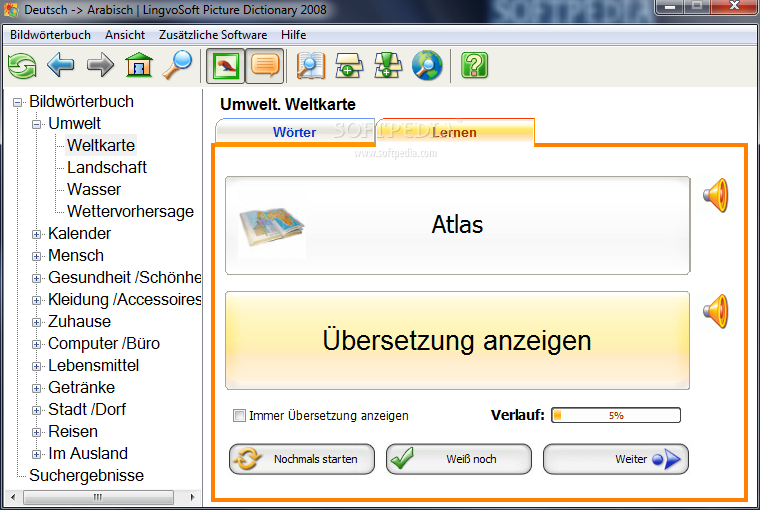Click the application icon in title bar
This screenshot has height=510, width=760.
[x=11, y=10]
